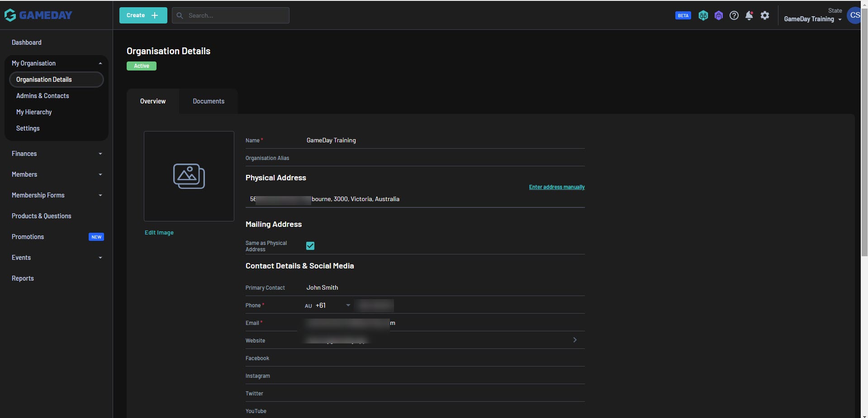Viewport: 868px width, 418px height.
Task: Open the help question mark icon
Action: pyautogui.click(x=734, y=15)
